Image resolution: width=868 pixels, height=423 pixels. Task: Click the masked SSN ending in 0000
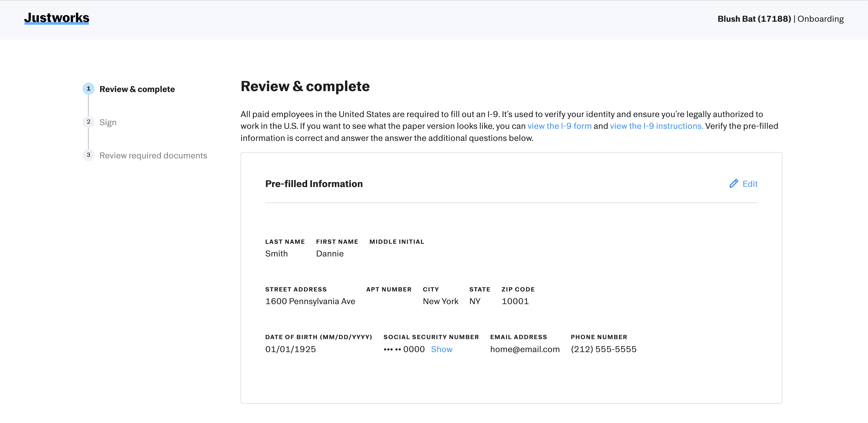click(x=404, y=349)
